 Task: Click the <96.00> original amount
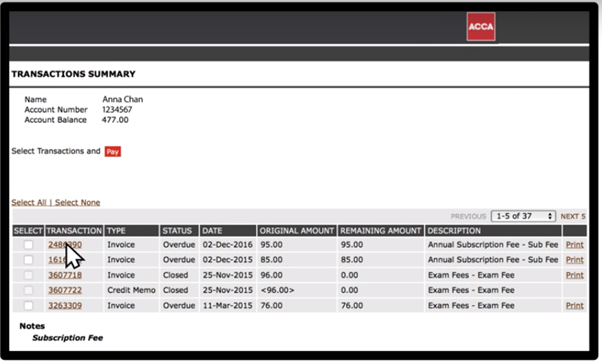277,290
